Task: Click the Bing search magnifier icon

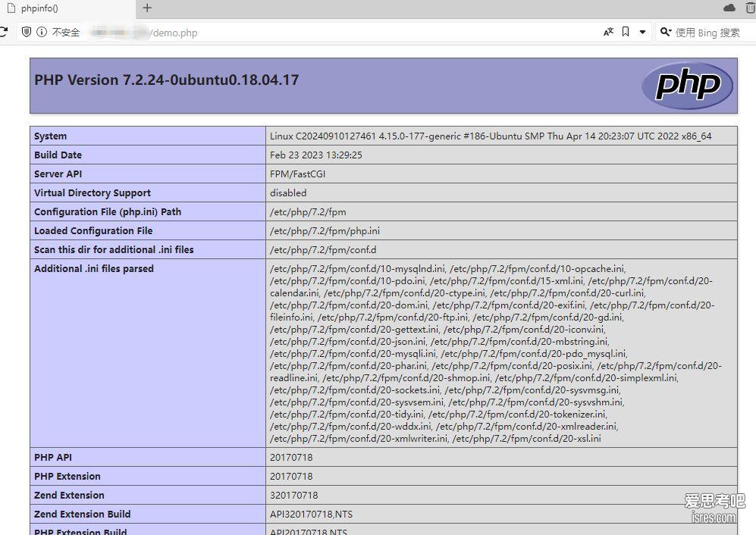Action: tap(666, 32)
